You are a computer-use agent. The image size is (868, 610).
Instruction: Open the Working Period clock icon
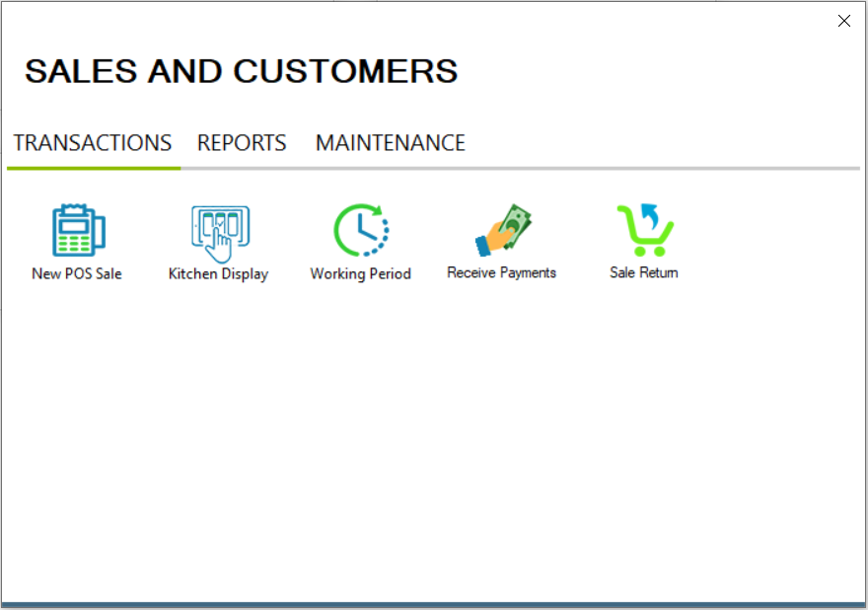361,230
